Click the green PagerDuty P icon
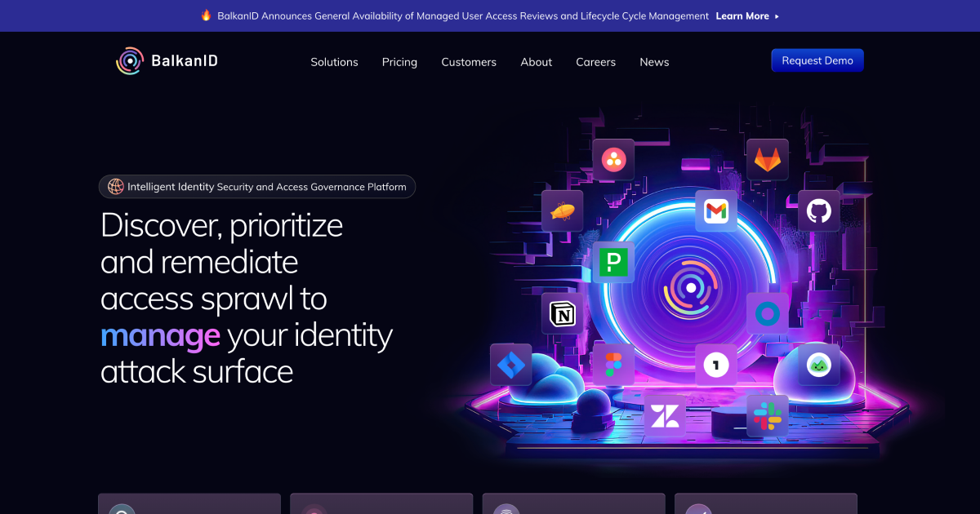980x514 pixels. [613, 262]
